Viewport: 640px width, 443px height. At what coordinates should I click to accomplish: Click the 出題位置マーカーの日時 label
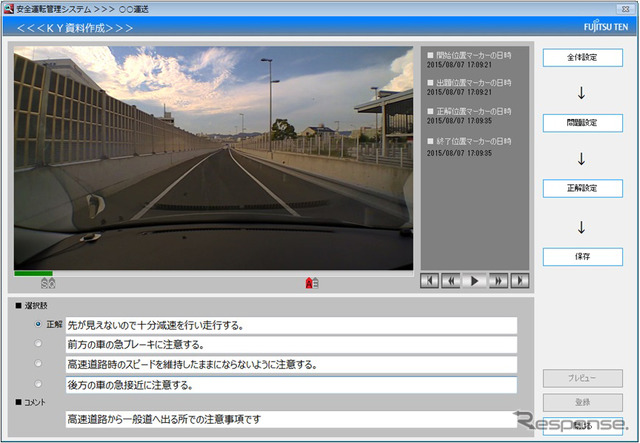(473, 83)
